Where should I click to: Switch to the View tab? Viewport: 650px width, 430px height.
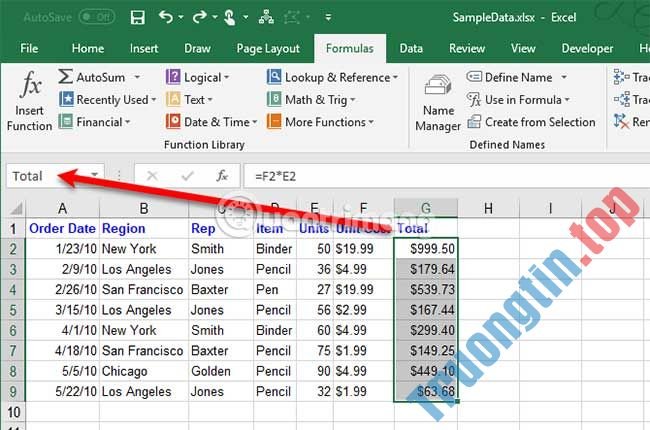click(x=523, y=49)
